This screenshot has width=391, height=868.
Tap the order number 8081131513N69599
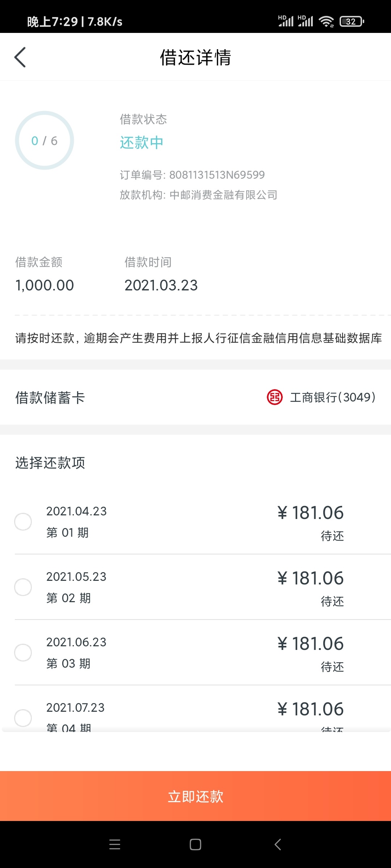pos(217,175)
